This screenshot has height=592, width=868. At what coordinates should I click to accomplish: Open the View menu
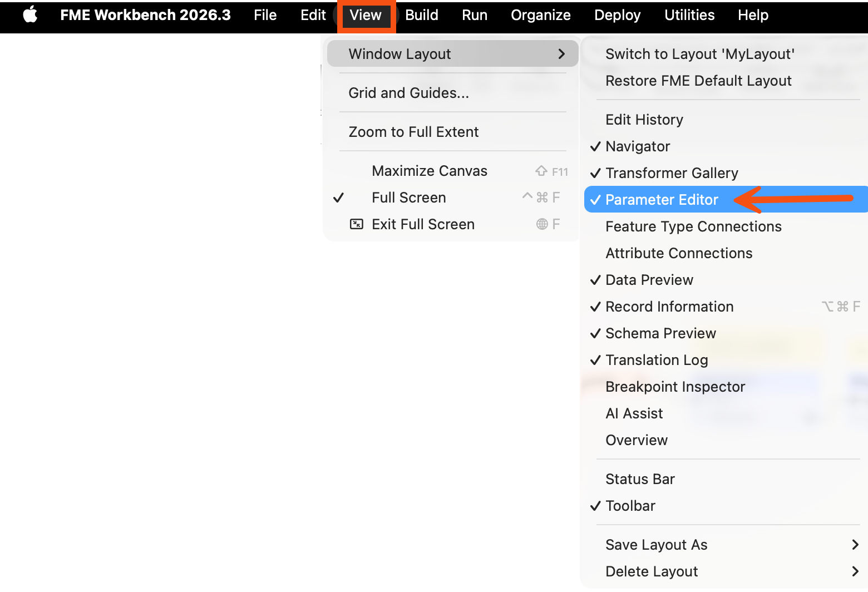point(366,15)
